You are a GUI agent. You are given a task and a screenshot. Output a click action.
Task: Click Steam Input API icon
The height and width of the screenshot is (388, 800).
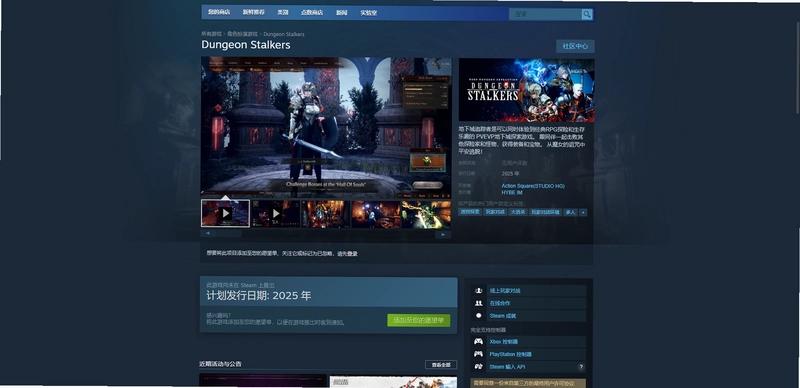479,367
